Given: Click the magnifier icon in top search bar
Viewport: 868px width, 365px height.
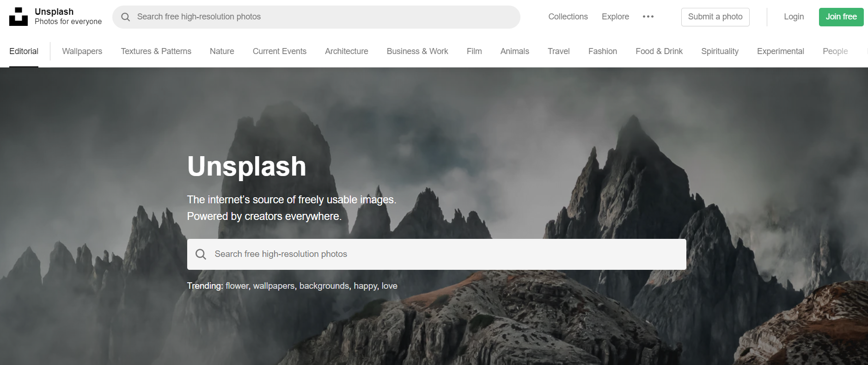Looking at the screenshot, I should 126,17.
